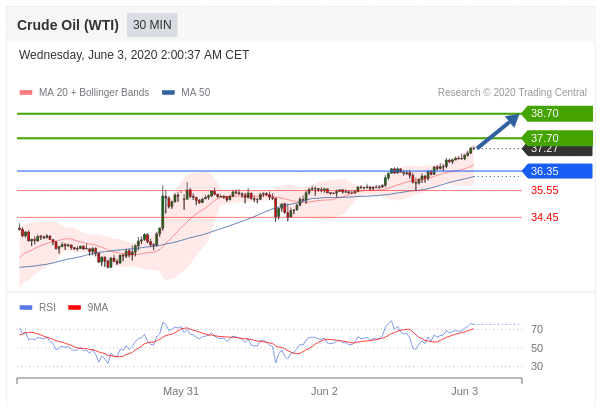
Task: Click the 9MA legend label
Action: coord(98,308)
